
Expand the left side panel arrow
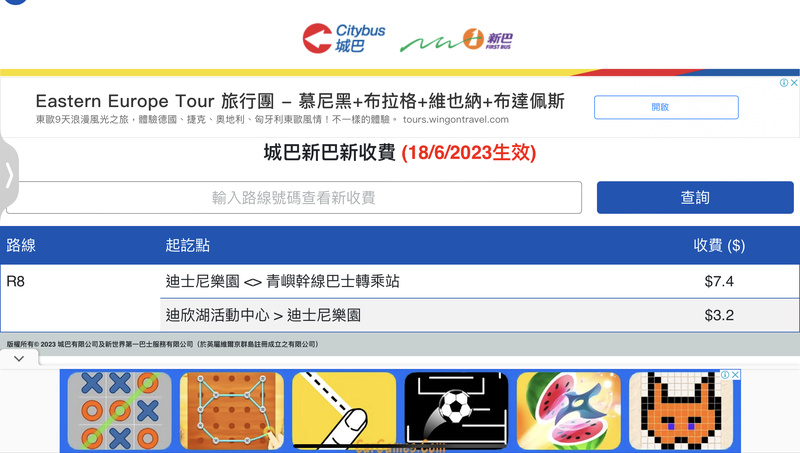[9, 175]
